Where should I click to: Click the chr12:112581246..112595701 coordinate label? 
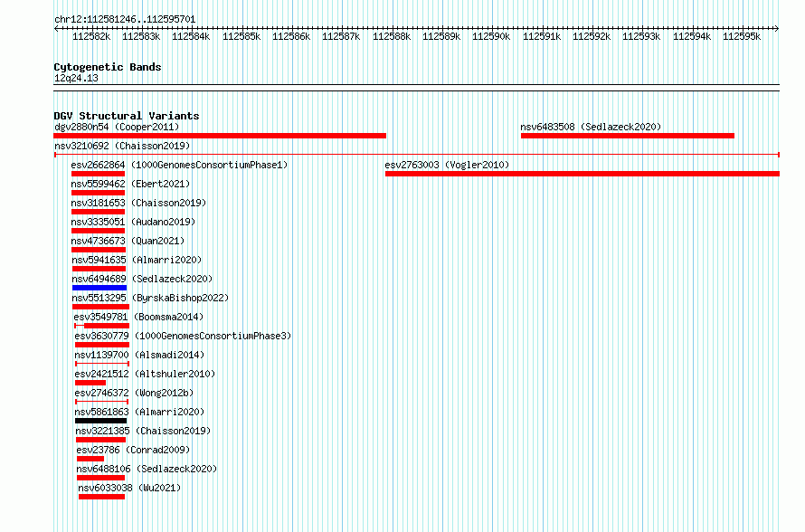pyautogui.click(x=125, y=20)
